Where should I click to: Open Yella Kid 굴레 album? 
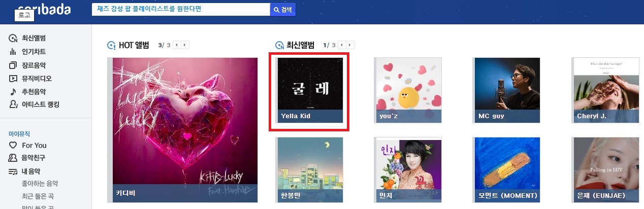point(309,90)
